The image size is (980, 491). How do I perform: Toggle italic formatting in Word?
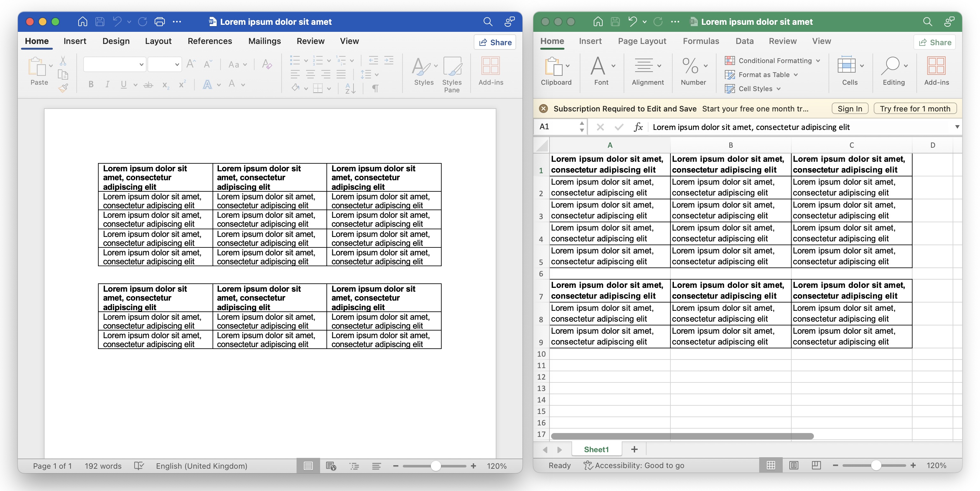point(107,84)
